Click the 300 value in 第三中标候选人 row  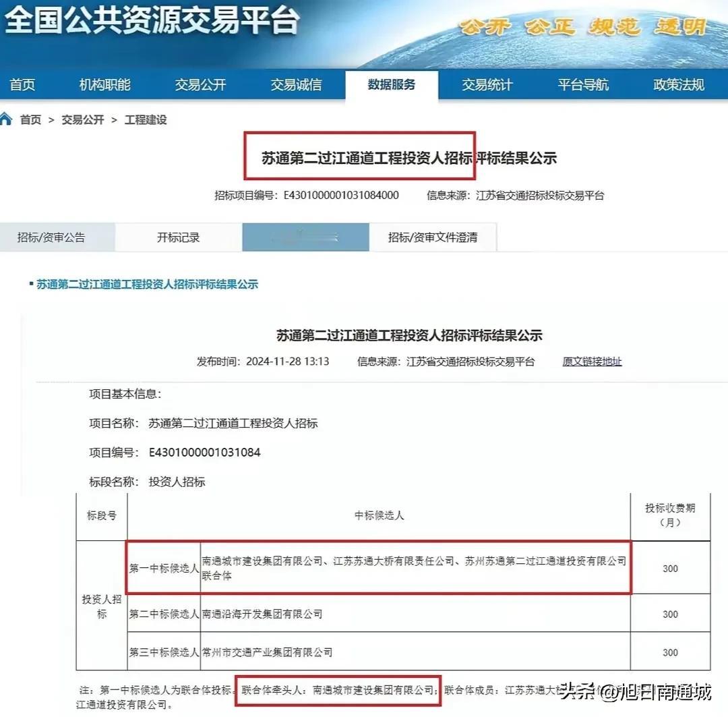671,652
